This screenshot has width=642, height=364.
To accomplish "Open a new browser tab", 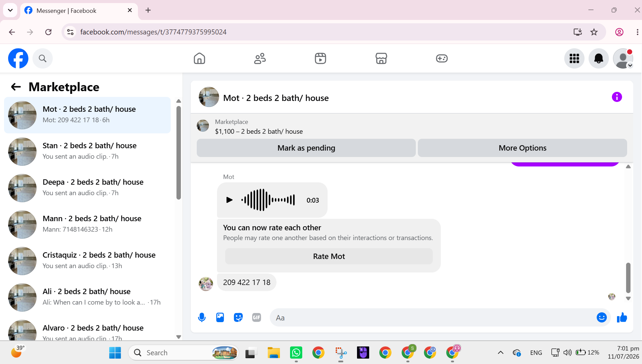I will 148,10.
